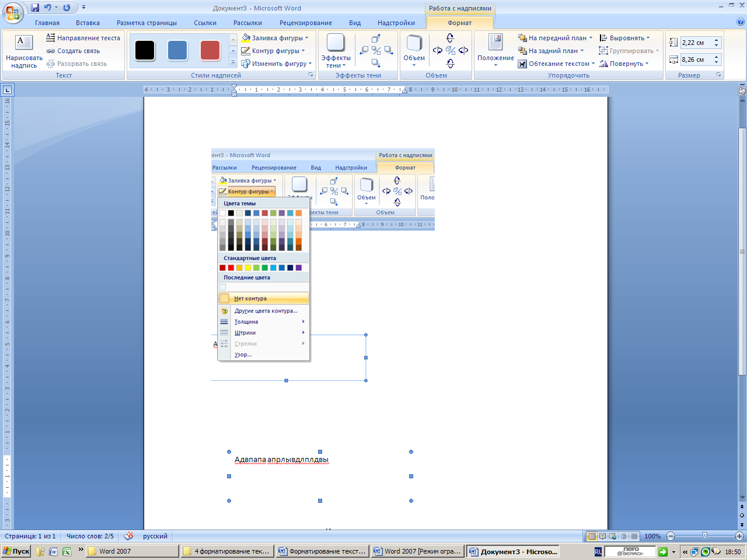The image size is (747, 560).
Task: Decrease shape width with down arrow
Action: pyautogui.click(x=717, y=62)
